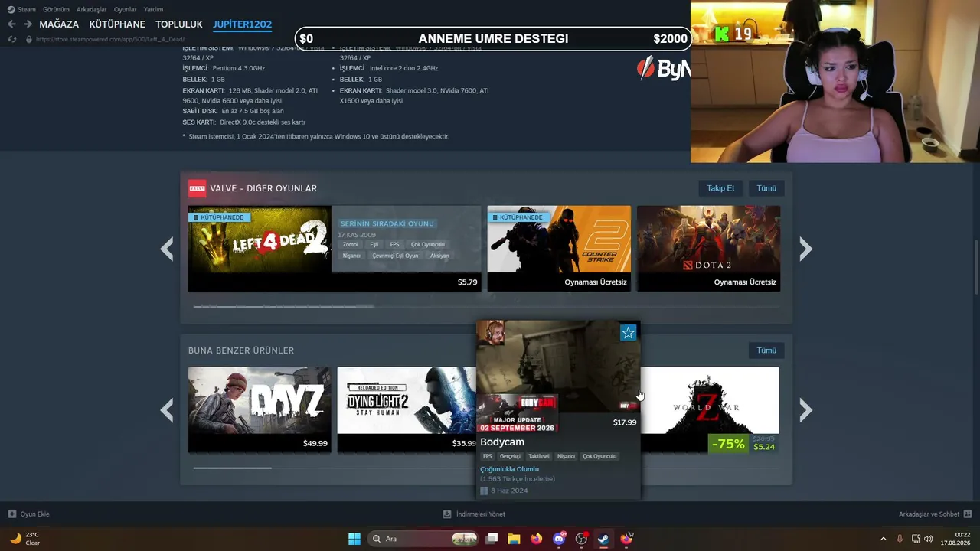Open the Steam menu
The image size is (980, 551).
[27, 10]
